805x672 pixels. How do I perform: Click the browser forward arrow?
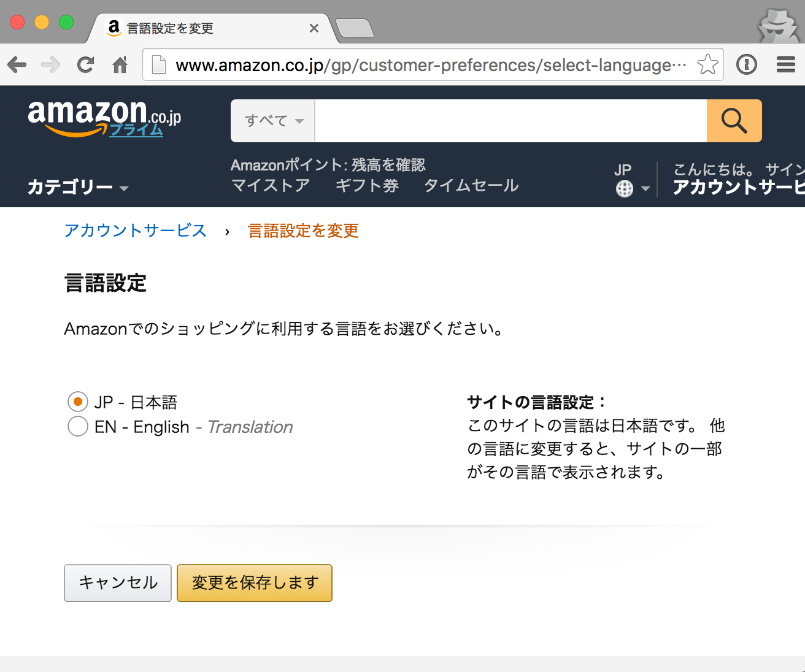(x=51, y=64)
